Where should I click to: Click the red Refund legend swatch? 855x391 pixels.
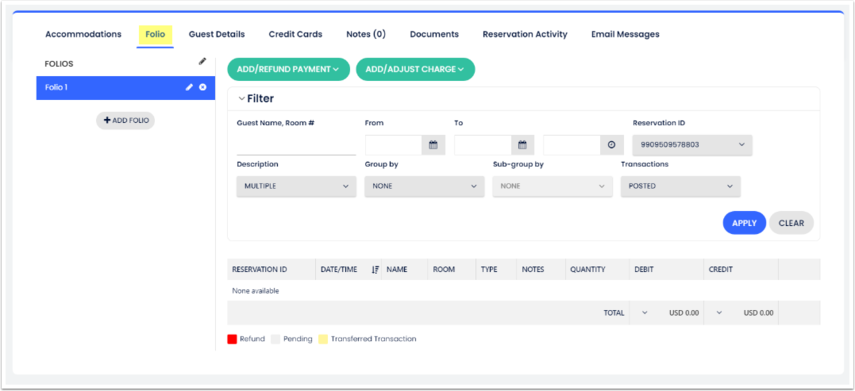tap(232, 339)
